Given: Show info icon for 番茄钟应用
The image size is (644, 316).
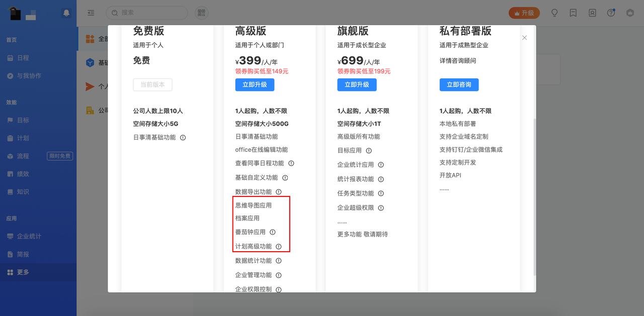Looking at the screenshot, I should pyautogui.click(x=273, y=232).
